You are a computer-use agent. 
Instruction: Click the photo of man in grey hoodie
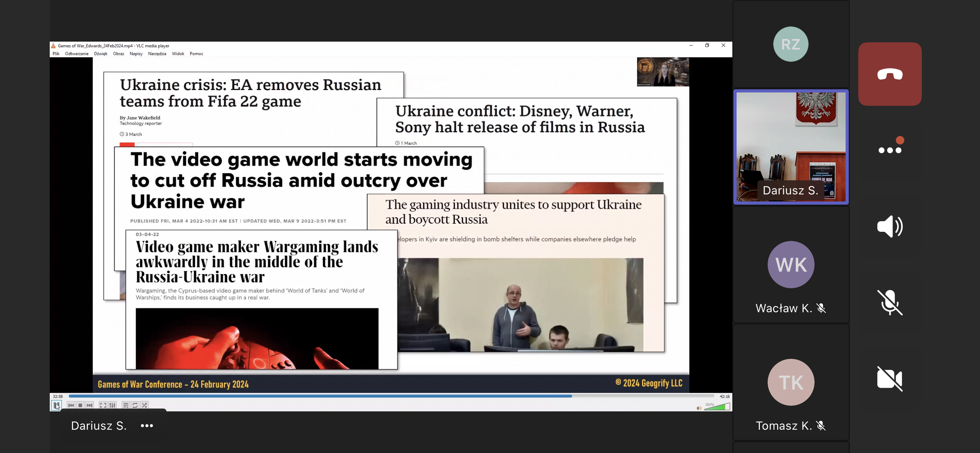(x=520, y=305)
